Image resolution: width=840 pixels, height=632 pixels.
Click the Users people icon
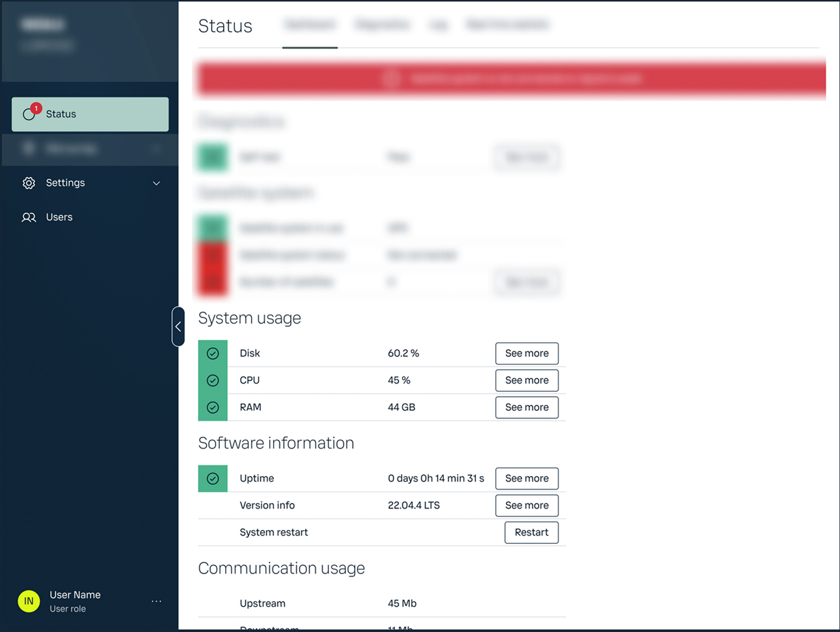click(x=28, y=217)
